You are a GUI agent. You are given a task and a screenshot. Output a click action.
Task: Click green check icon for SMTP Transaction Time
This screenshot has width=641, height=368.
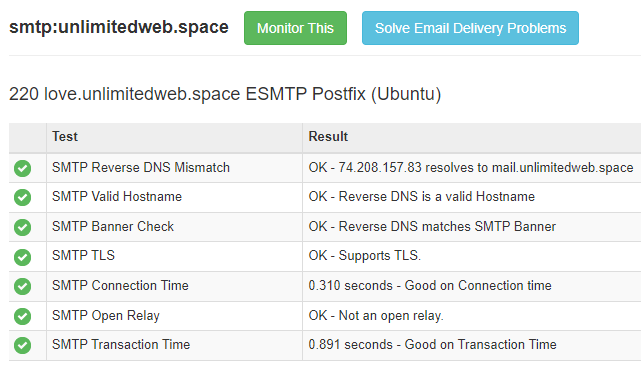tap(22, 346)
